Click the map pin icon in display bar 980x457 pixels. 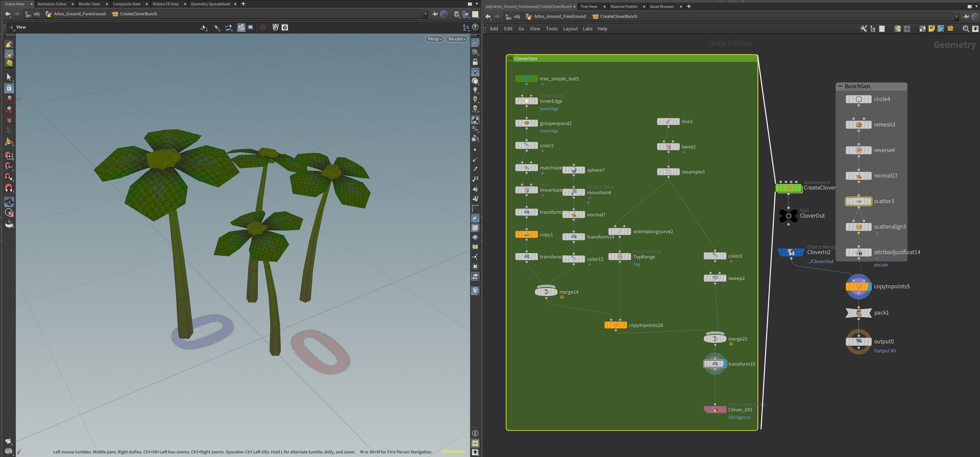[x=475, y=290]
